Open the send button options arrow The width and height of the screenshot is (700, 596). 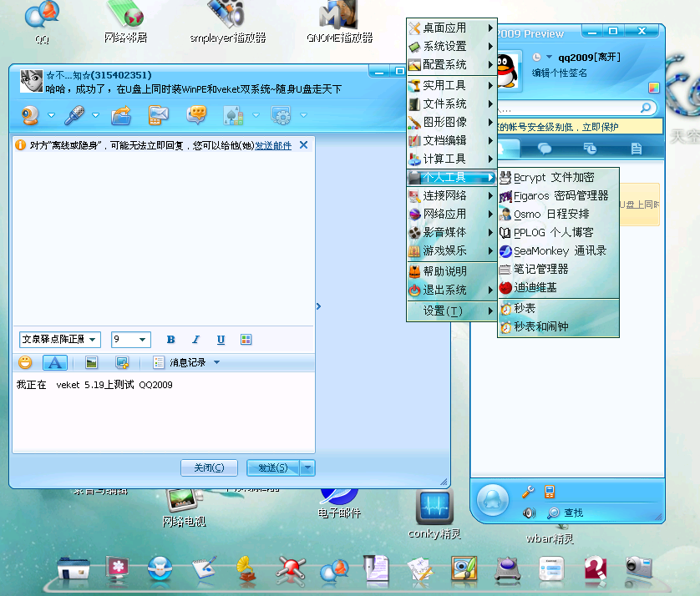(307, 468)
